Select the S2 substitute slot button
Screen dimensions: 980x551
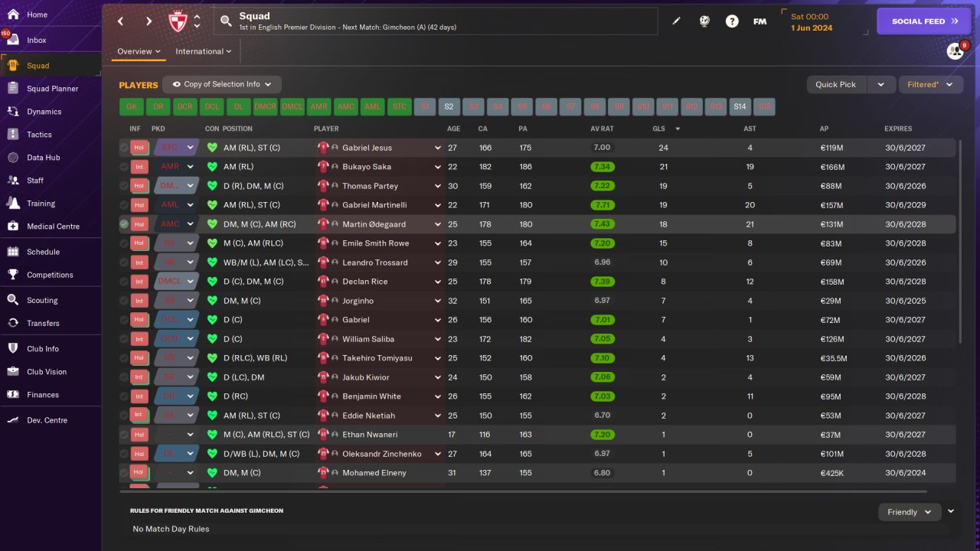pos(449,107)
